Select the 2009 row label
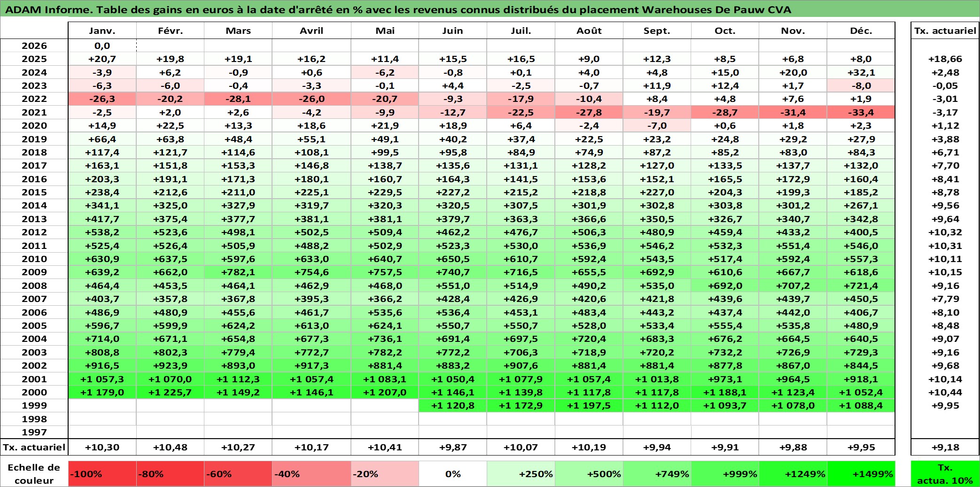 [34, 272]
